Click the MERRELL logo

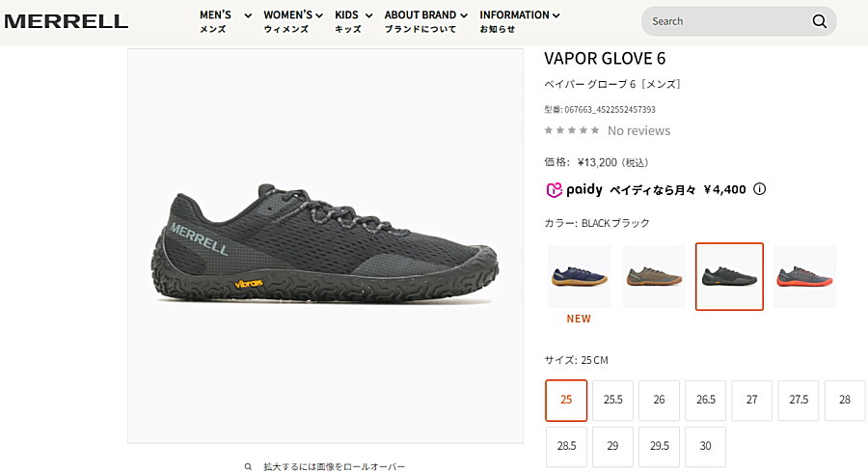point(66,21)
